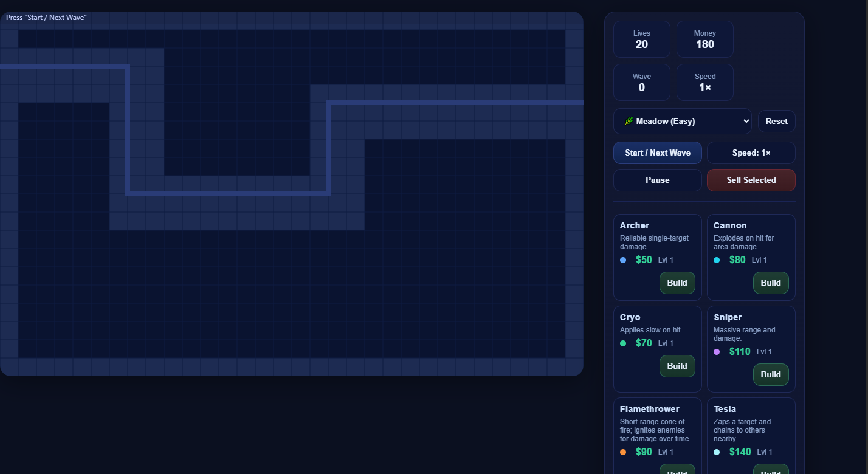Click the Lives counter panel icon area

641,39
